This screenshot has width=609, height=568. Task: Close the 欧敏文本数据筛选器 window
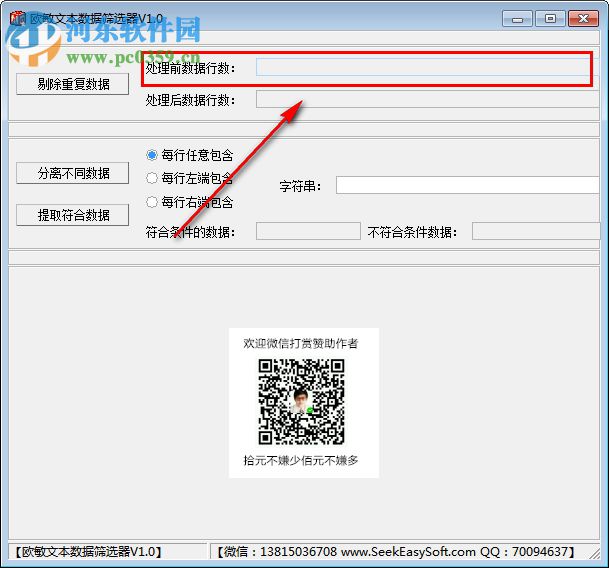583,19
